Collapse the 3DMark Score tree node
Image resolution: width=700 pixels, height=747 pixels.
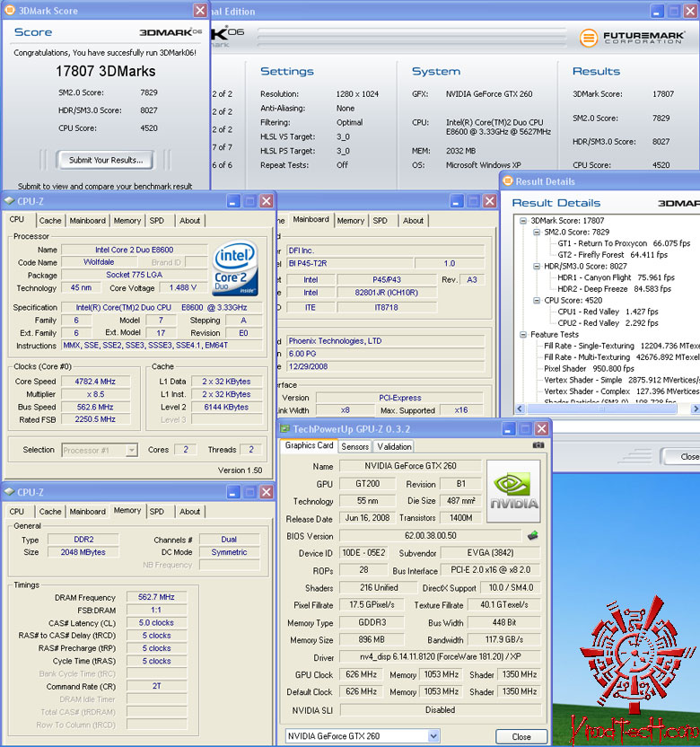(x=523, y=221)
